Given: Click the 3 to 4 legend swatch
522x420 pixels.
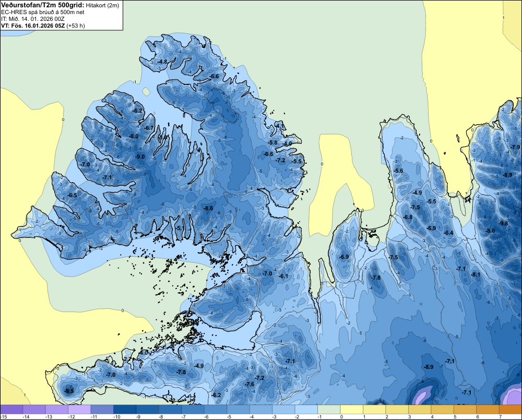Looking at the screenshot, I should pos(420,410).
